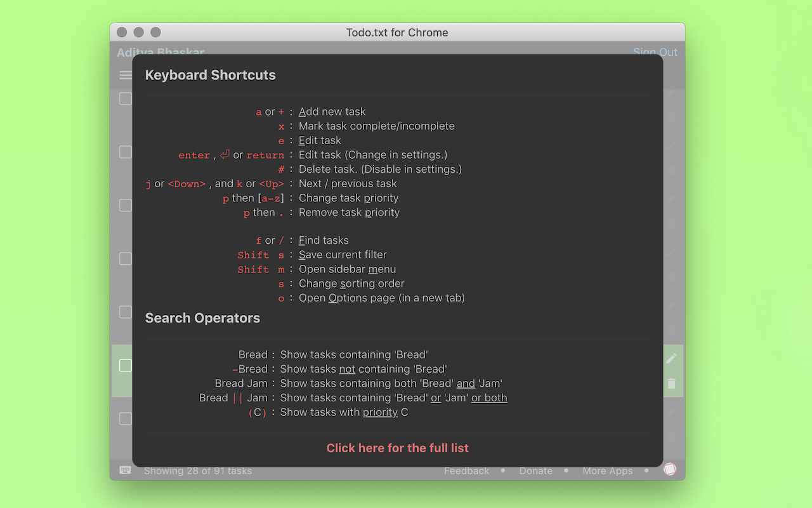Click the topmost trash icon in the right sidebar

(x=671, y=117)
